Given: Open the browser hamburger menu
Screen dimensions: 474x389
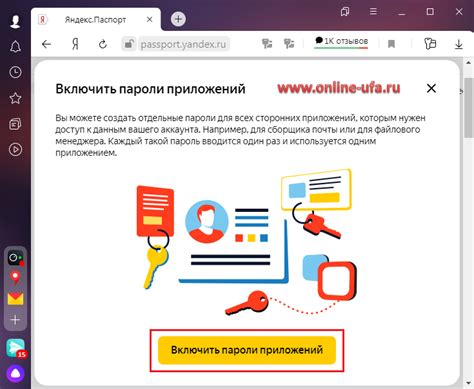Looking at the screenshot, I should (x=373, y=12).
